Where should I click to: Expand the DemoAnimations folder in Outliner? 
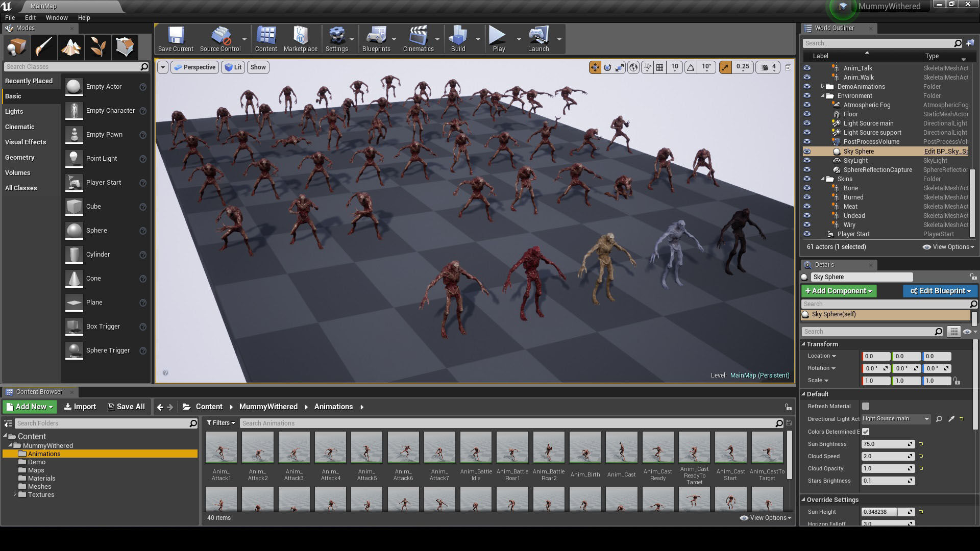[822, 87]
